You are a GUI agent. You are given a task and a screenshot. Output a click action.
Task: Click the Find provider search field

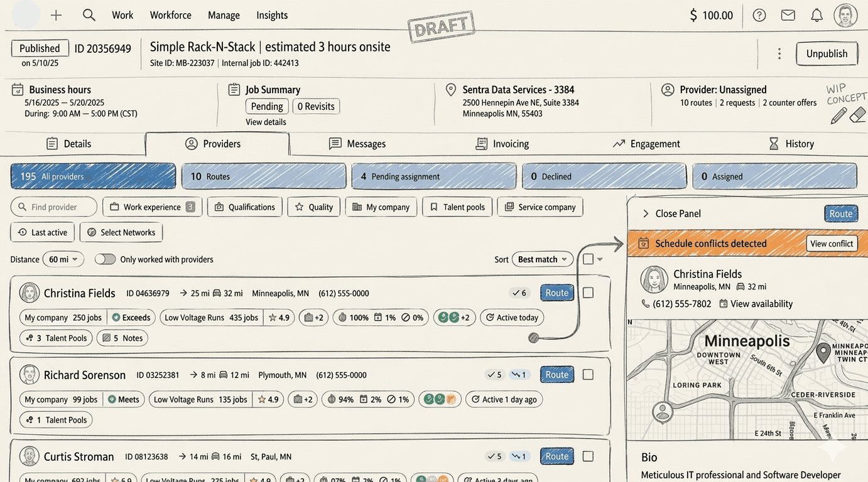tap(54, 207)
